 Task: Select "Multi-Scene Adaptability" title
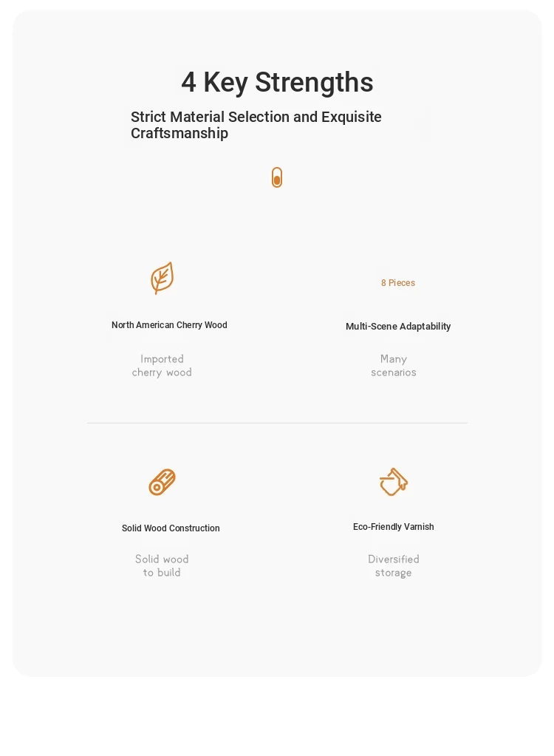click(398, 327)
